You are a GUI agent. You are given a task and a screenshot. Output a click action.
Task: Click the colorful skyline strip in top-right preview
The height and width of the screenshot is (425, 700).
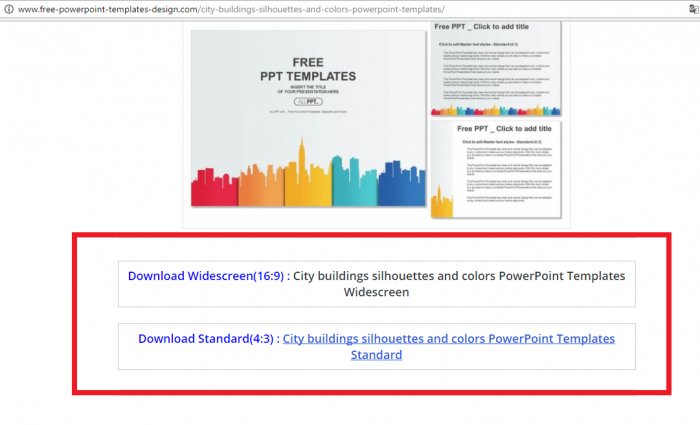496,109
